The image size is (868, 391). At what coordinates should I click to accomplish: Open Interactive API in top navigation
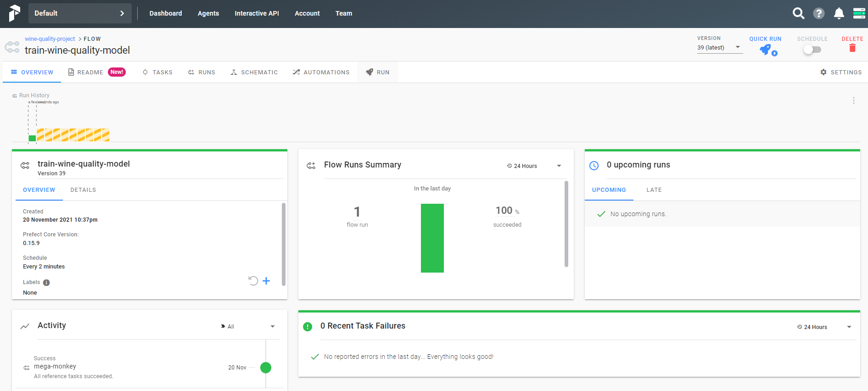coord(257,13)
